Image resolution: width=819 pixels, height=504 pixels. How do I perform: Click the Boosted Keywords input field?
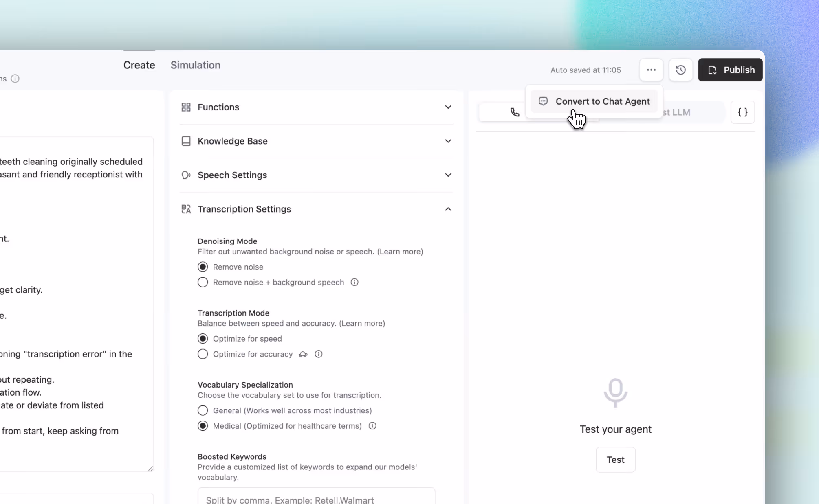click(316, 499)
